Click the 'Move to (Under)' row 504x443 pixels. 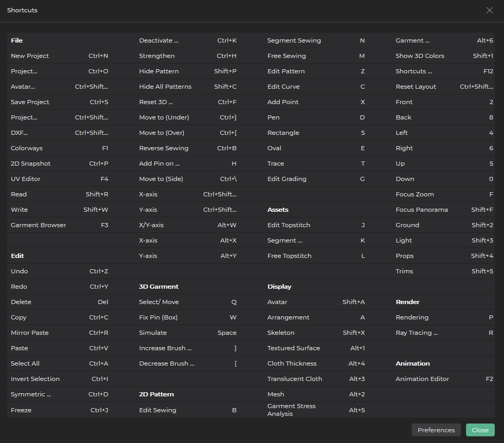[188, 117]
